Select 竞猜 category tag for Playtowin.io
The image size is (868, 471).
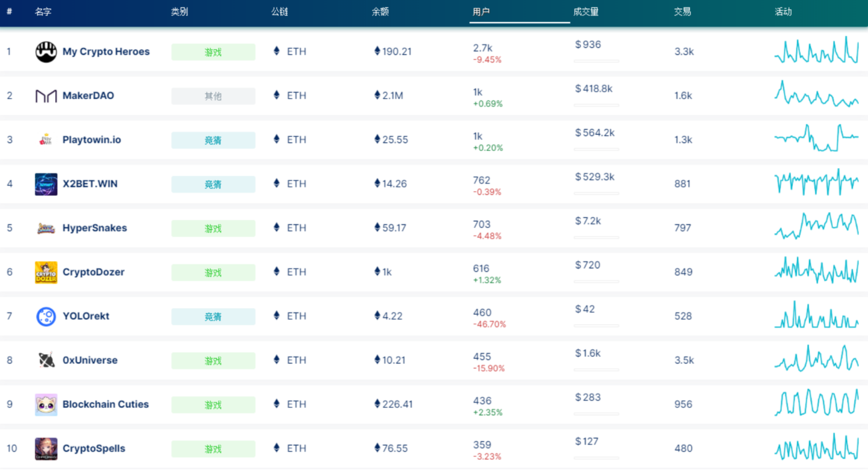pos(213,140)
